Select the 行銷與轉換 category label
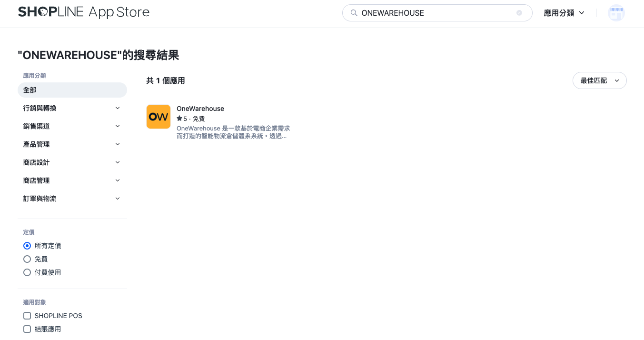644x340 pixels. [x=40, y=108]
